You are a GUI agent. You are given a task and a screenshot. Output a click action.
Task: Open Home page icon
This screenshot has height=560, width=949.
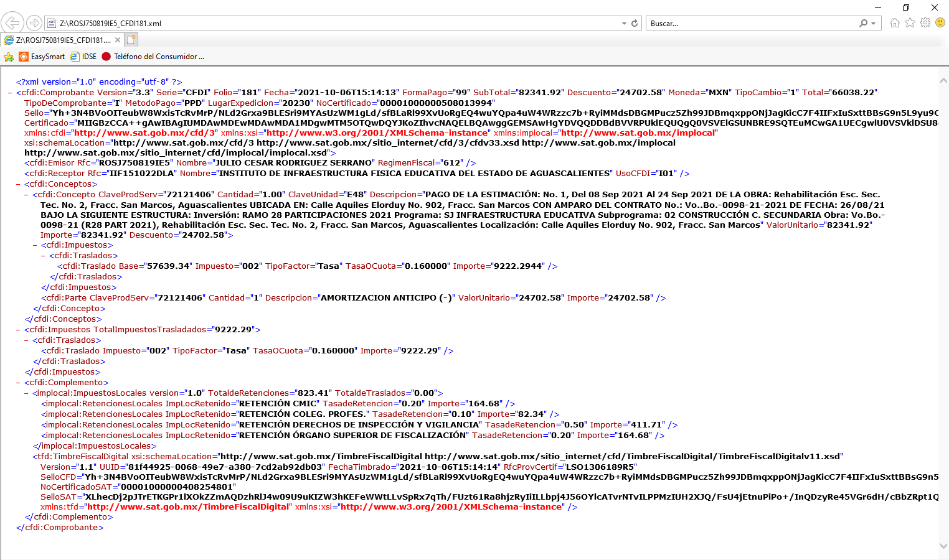click(895, 23)
